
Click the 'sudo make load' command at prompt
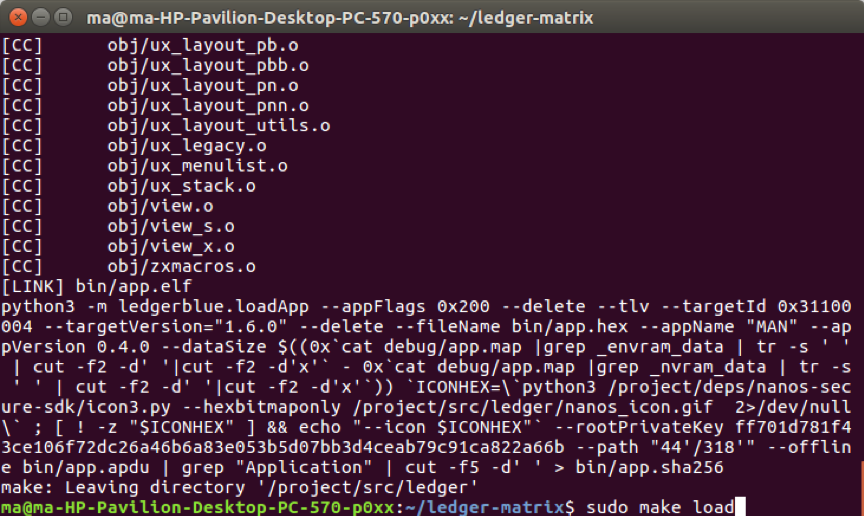(x=659, y=507)
